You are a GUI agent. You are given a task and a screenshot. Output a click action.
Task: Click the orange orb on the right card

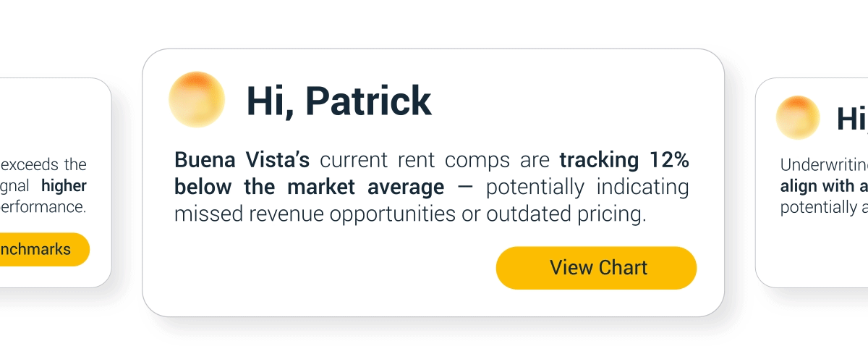797,117
